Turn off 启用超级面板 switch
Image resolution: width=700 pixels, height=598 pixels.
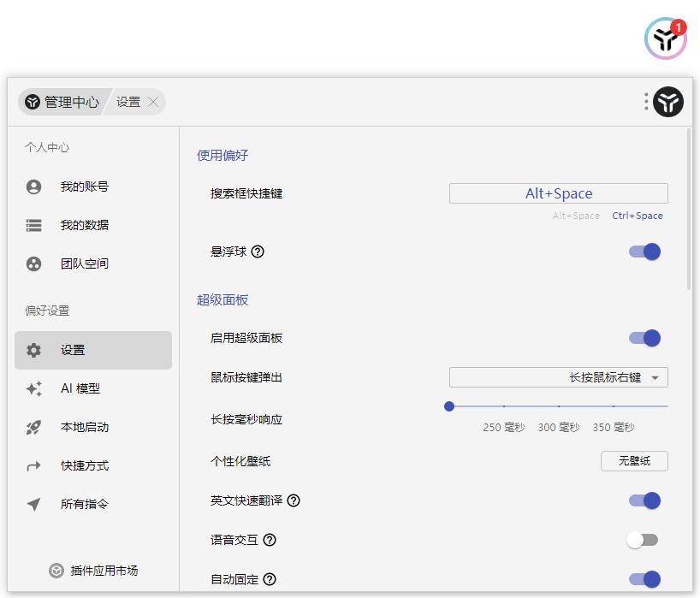644,338
